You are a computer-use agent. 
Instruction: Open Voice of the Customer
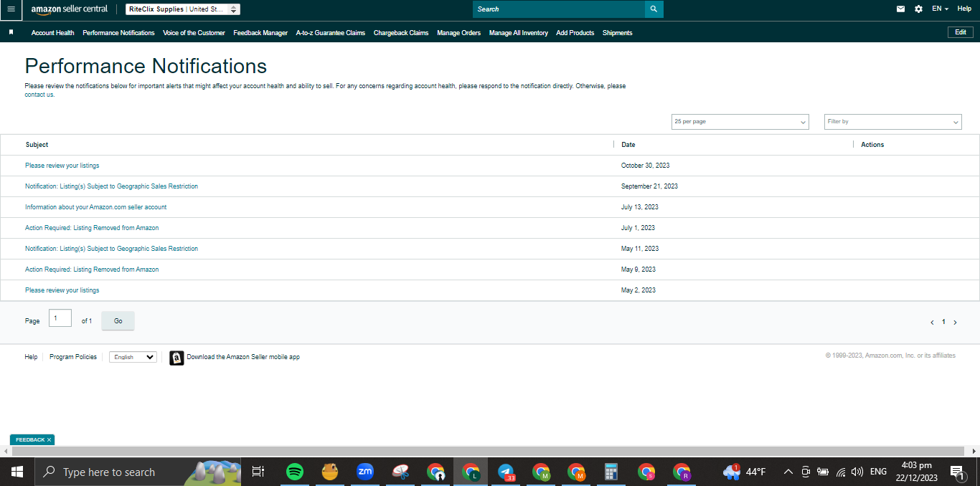[x=194, y=33]
